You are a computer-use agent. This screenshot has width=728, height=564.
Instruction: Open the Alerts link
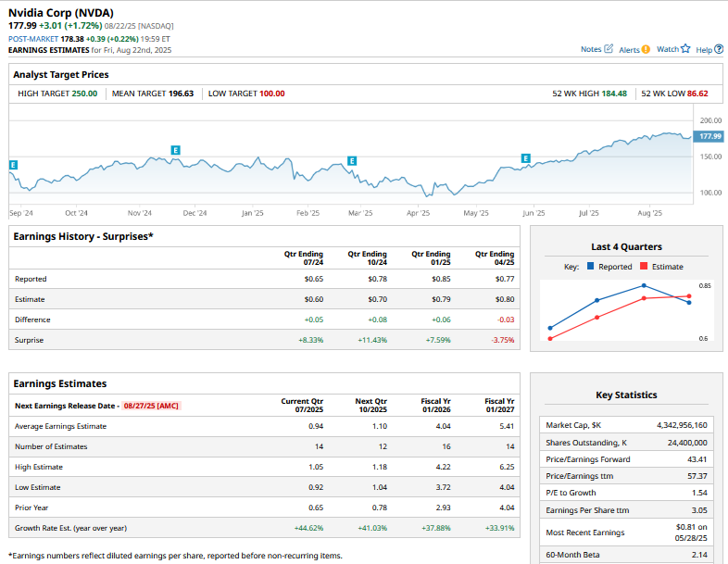pos(629,50)
